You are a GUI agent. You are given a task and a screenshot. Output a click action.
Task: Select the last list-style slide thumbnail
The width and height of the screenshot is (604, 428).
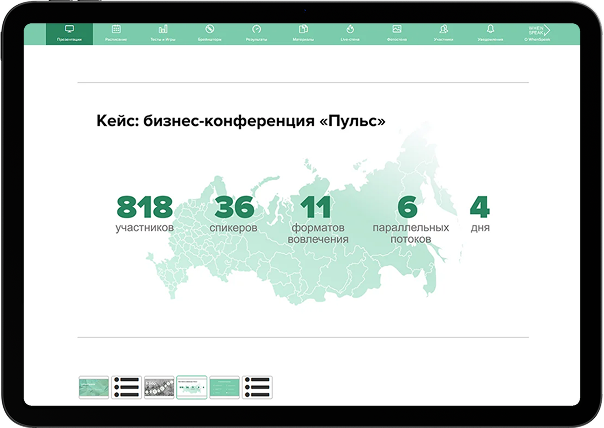coord(257,387)
